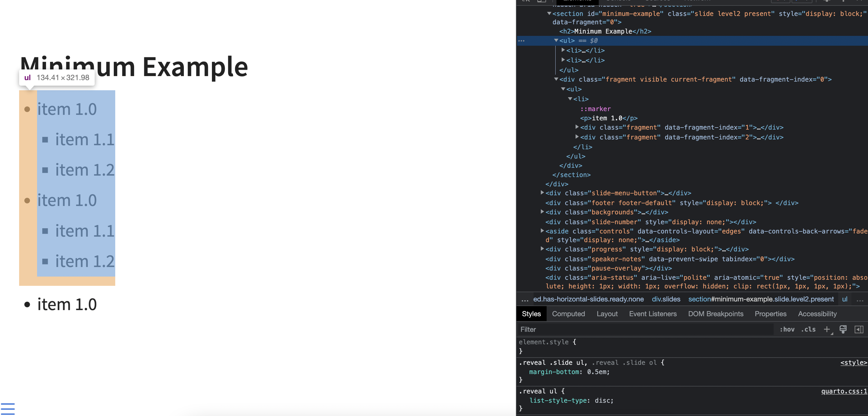Expand the fragment div with index 1
This screenshot has height=416, width=868.
point(577,127)
